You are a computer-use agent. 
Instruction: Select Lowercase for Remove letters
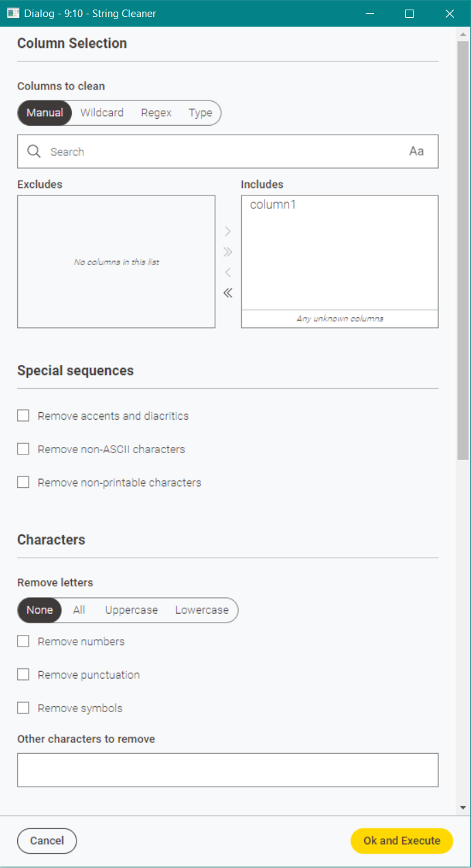click(202, 610)
